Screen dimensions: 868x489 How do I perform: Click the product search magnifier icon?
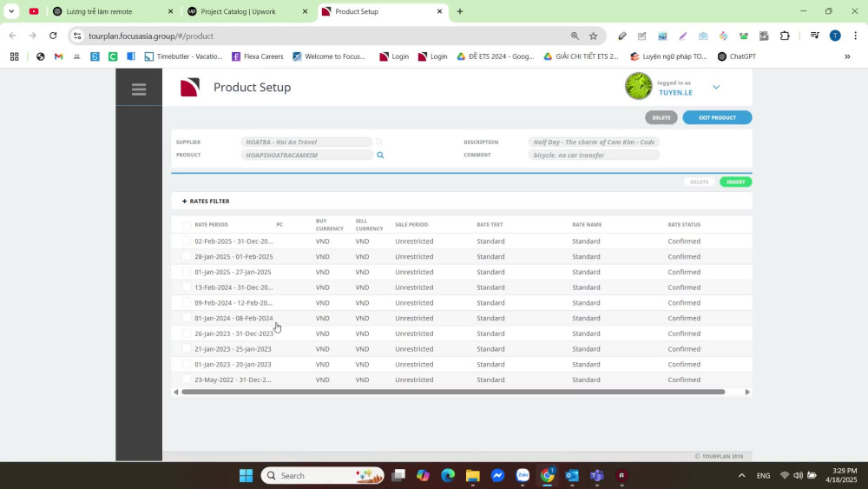pyautogui.click(x=380, y=155)
